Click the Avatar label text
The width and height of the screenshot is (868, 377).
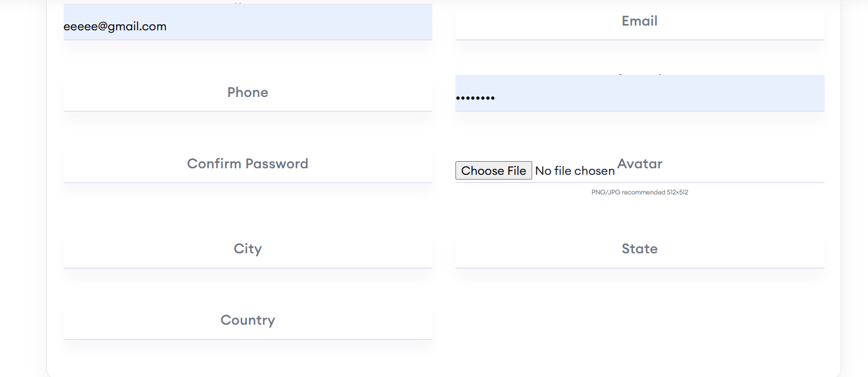coord(640,164)
